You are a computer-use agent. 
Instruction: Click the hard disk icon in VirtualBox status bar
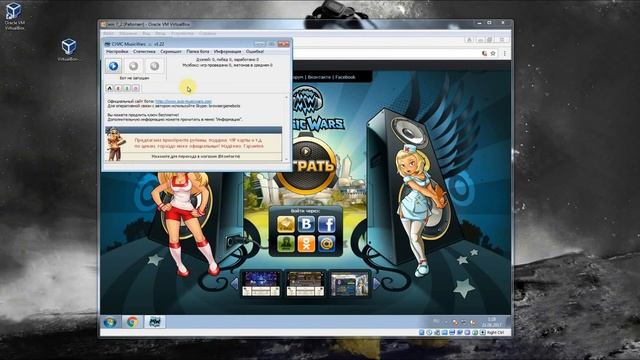coord(422,333)
